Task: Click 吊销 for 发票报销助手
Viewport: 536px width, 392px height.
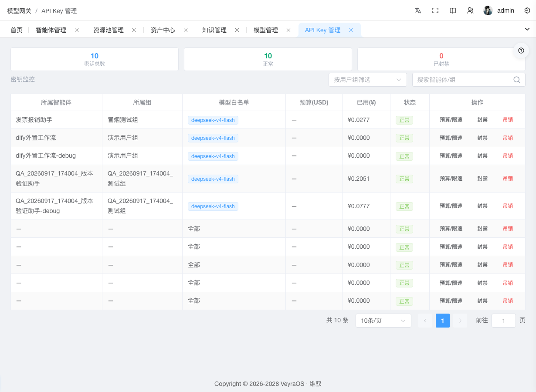Action: [508, 120]
